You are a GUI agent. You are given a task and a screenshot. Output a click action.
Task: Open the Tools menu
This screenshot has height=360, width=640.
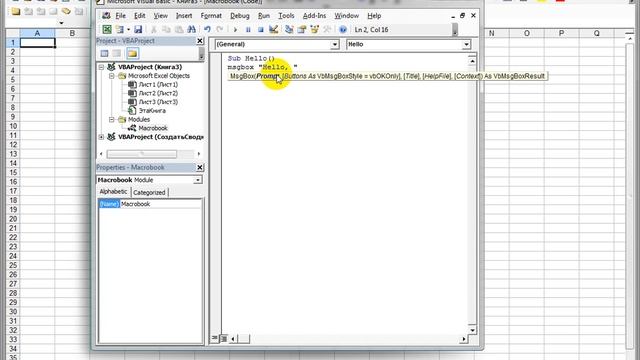pyautogui.click(x=286, y=16)
